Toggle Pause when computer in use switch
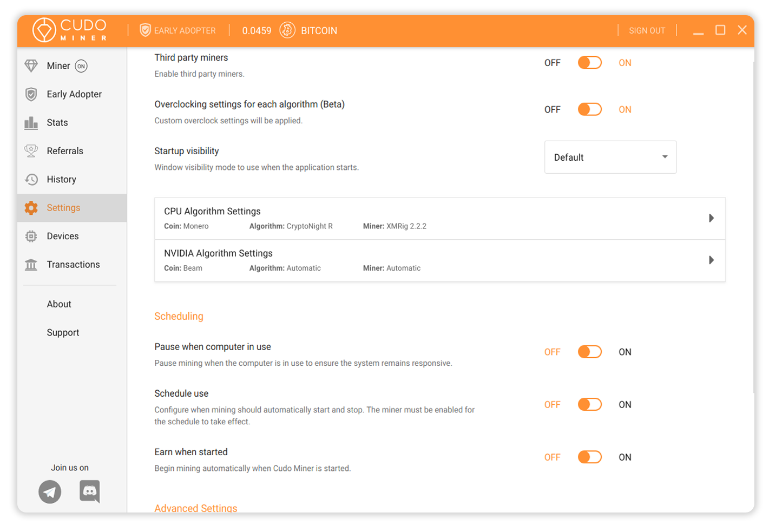 point(590,352)
